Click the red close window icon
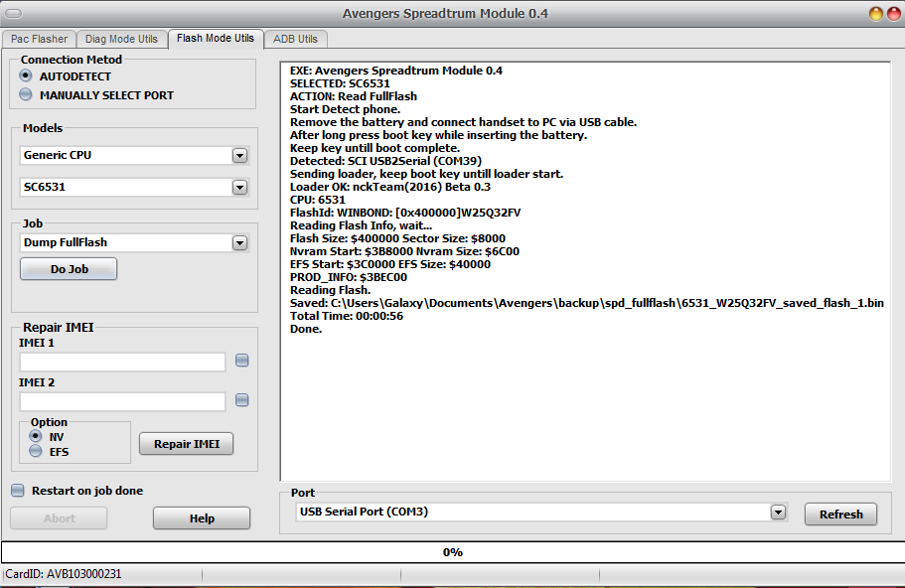Image resolution: width=905 pixels, height=588 pixels. click(x=894, y=14)
